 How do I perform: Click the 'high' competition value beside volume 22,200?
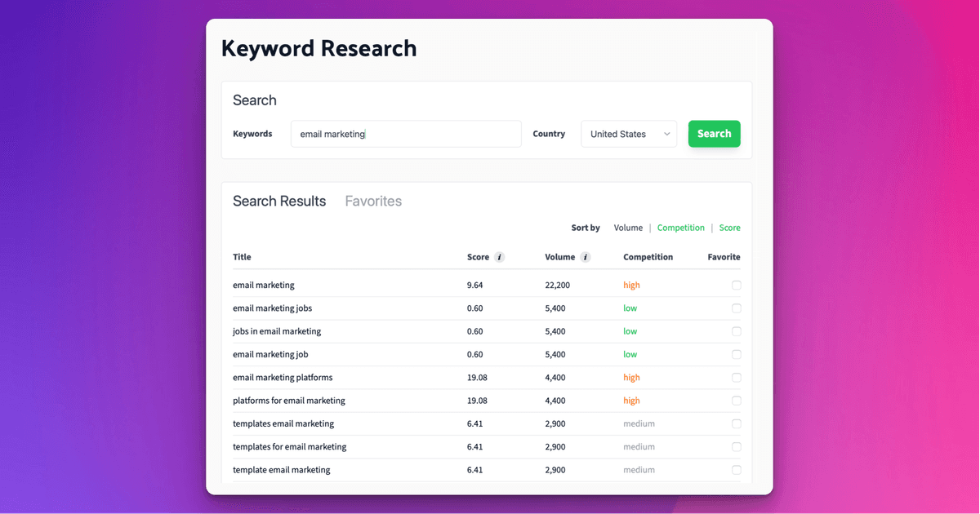coord(631,286)
